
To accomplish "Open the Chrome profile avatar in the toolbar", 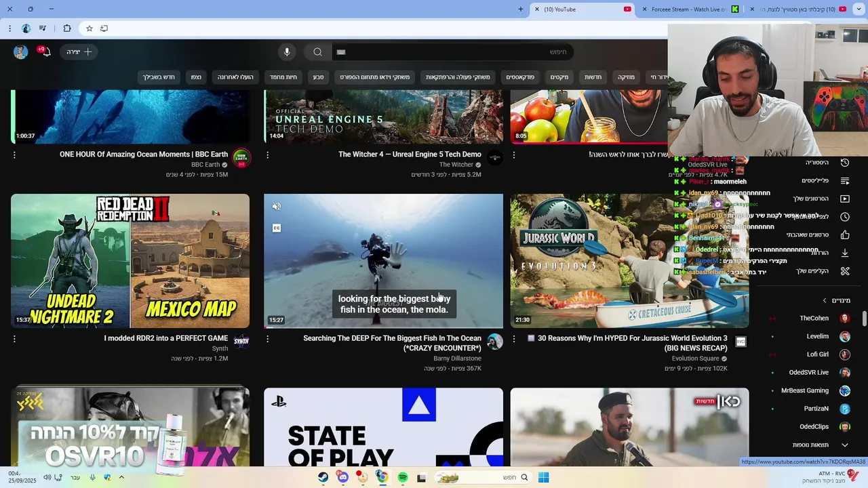I will point(26,28).
